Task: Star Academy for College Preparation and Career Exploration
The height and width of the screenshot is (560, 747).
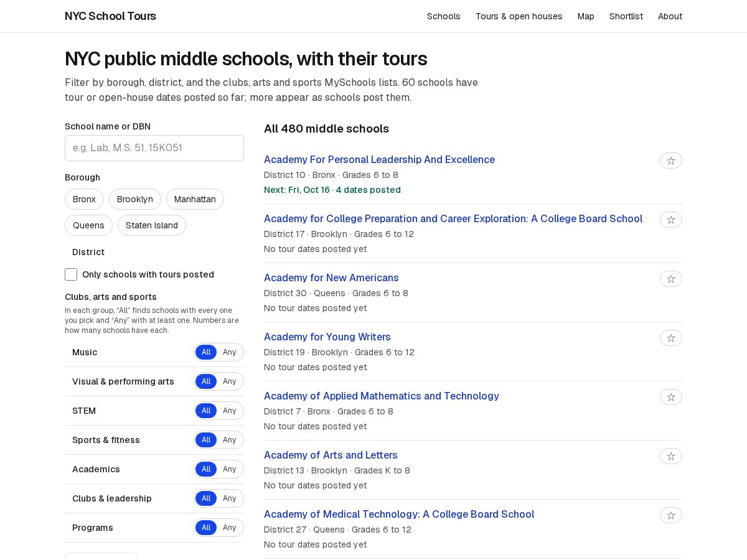Action: pyautogui.click(x=671, y=220)
